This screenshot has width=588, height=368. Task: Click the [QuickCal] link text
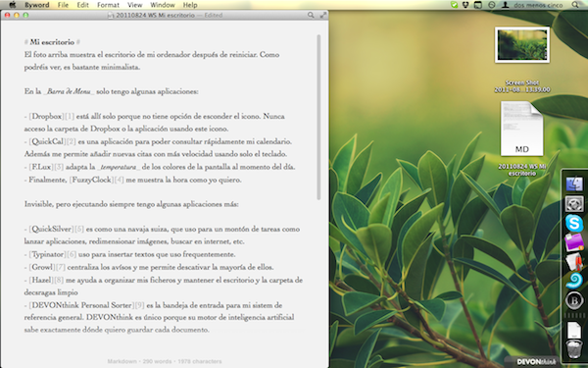48,141
